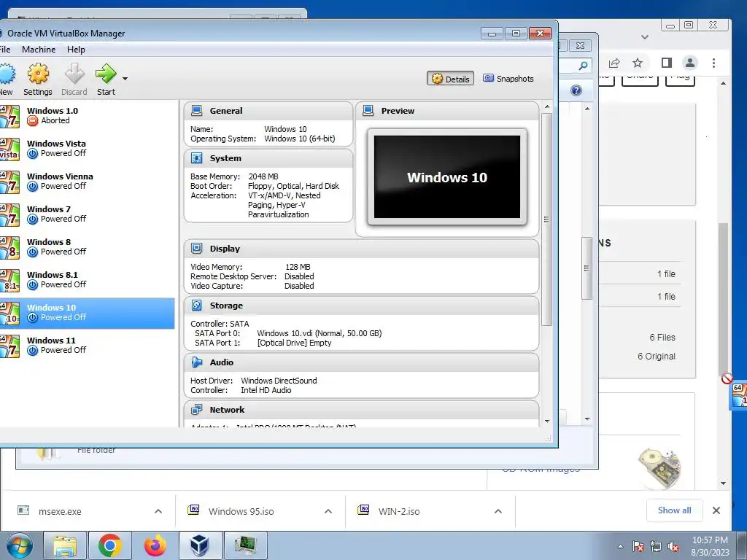Click the Windows 10.vdi storage entry

[x=320, y=333]
